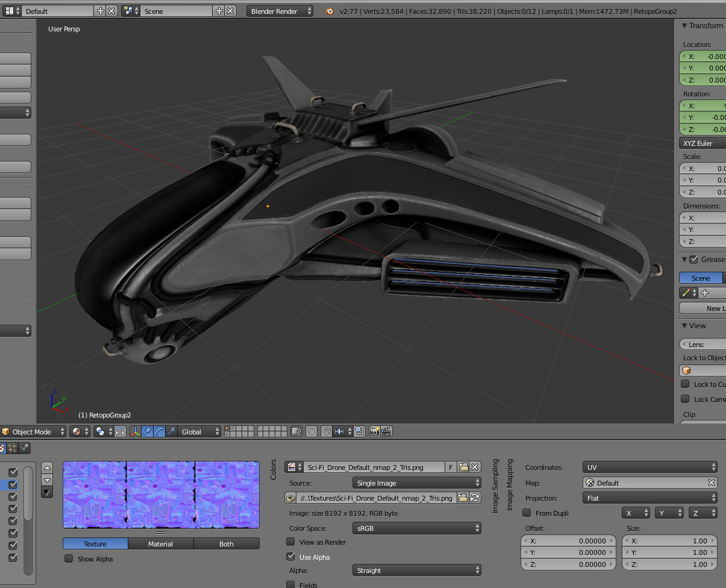Expand the Object Mode selector
This screenshot has width=726, height=588.
pyautogui.click(x=33, y=431)
